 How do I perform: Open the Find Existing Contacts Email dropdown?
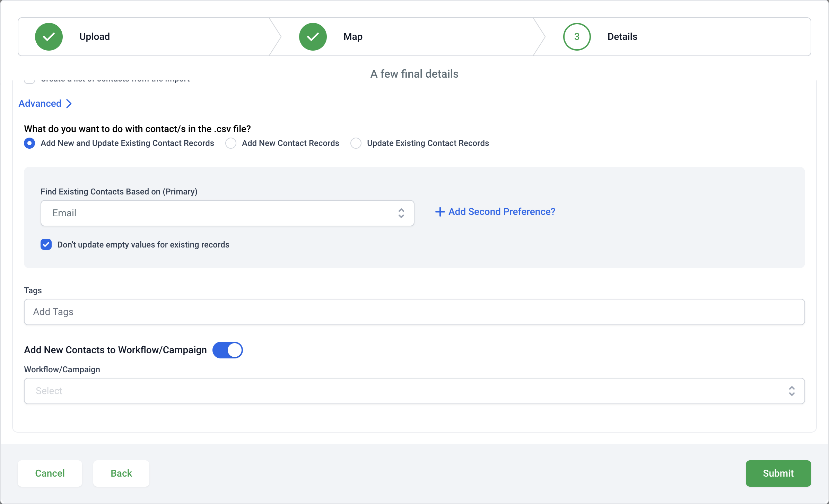click(227, 213)
